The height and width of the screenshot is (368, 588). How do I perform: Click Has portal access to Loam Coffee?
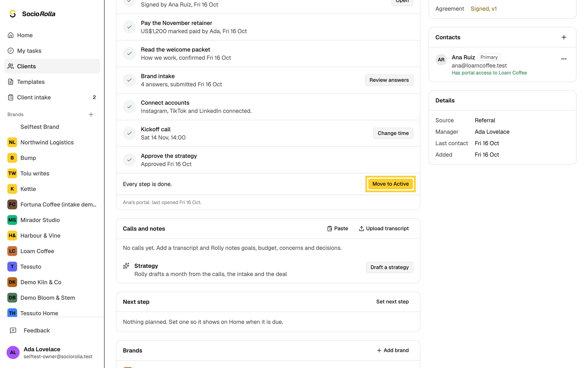point(489,73)
